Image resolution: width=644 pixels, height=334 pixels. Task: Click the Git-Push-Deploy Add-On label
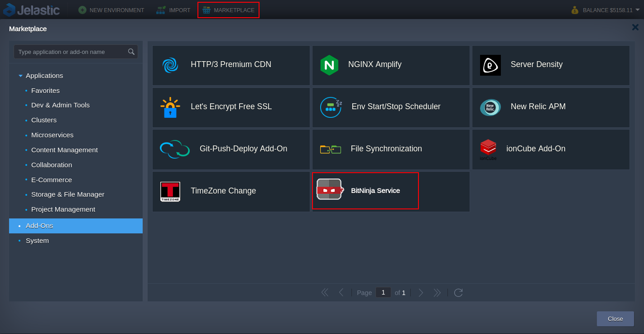243,149
